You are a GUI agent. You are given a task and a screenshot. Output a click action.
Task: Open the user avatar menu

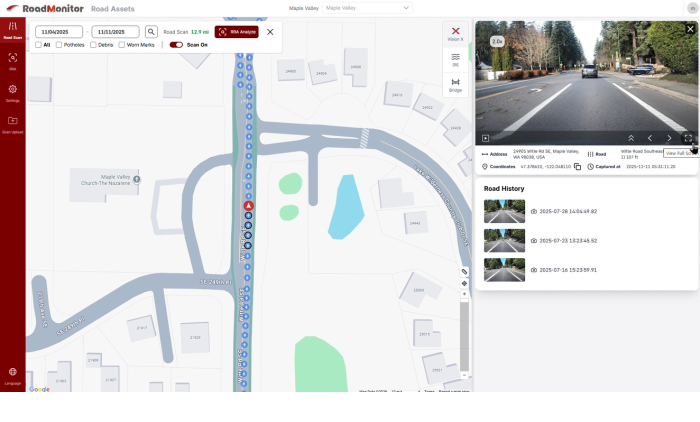pyautogui.click(x=693, y=8)
